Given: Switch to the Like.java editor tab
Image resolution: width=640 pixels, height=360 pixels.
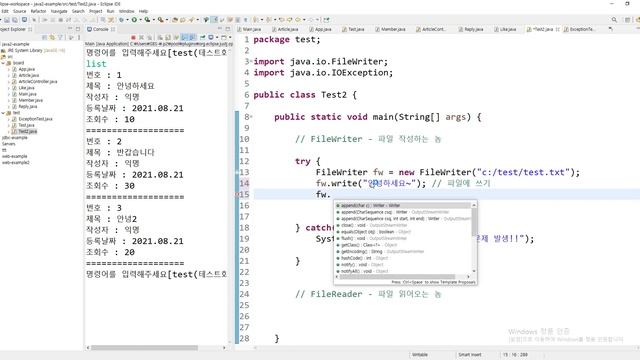Looking at the screenshot, I should click(x=505, y=29).
